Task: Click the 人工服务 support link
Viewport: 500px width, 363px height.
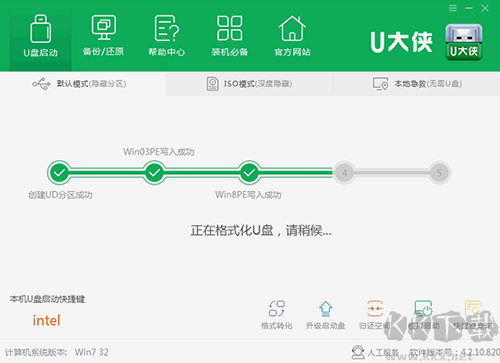Action: [x=375, y=352]
